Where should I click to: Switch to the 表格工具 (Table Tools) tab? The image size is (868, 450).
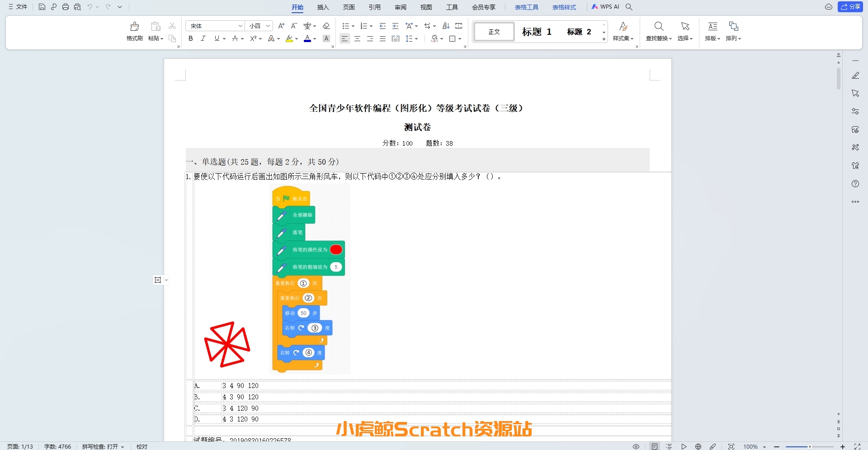527,7
